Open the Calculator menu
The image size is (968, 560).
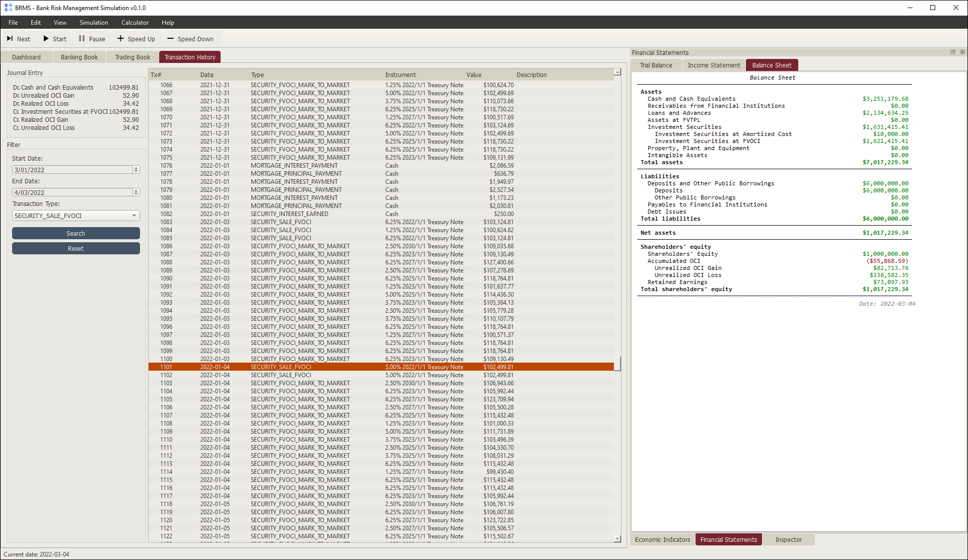click(x=135, y=23)
